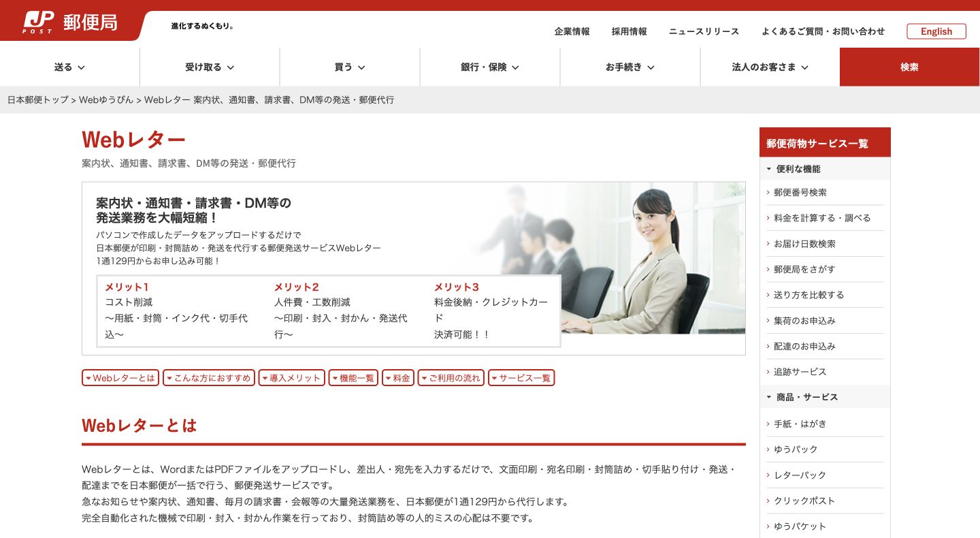Collapse the 便利な機能 sidebar group

(825, 169)
